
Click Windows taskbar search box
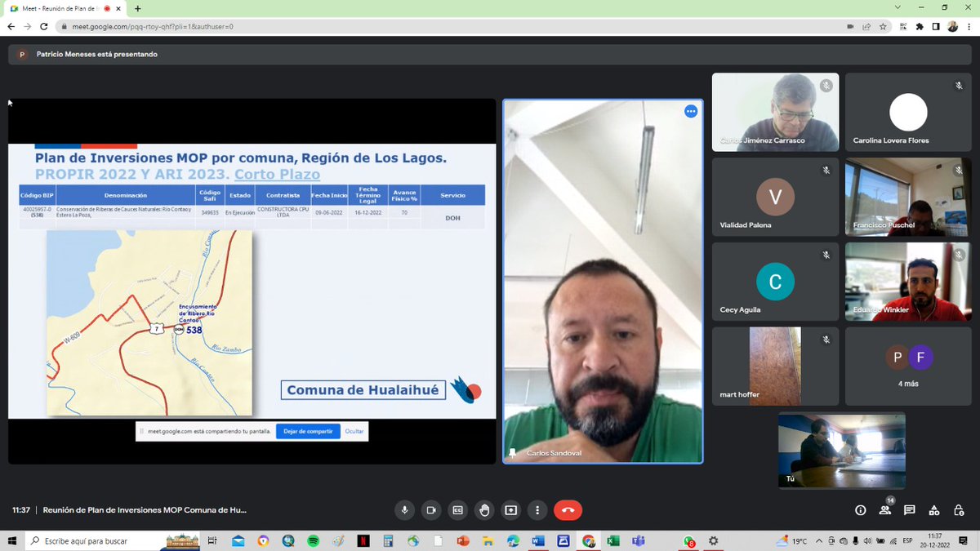pyautogui.click(x=111, y=541)
